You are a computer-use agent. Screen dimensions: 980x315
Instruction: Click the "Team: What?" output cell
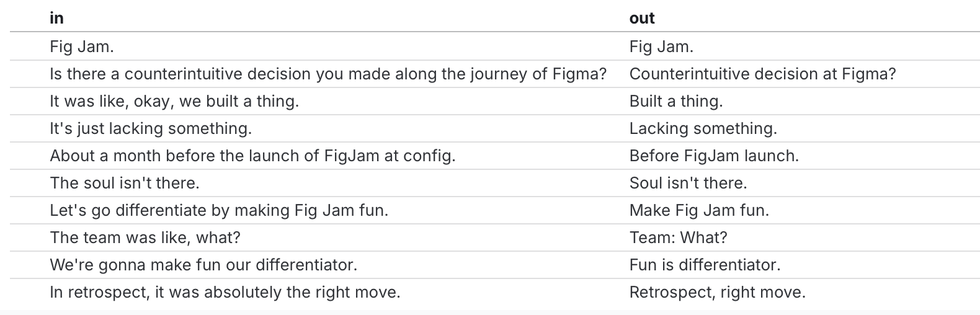click(x=678, y=237)
